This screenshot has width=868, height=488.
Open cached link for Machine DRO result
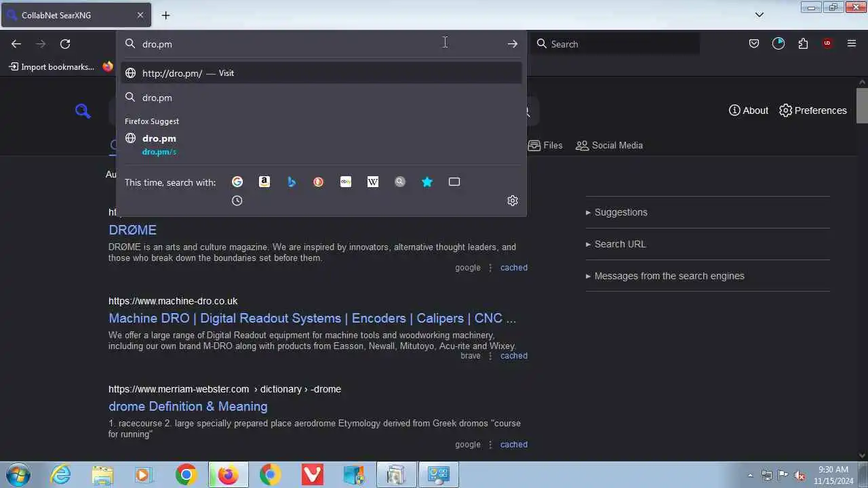(513, 356)
